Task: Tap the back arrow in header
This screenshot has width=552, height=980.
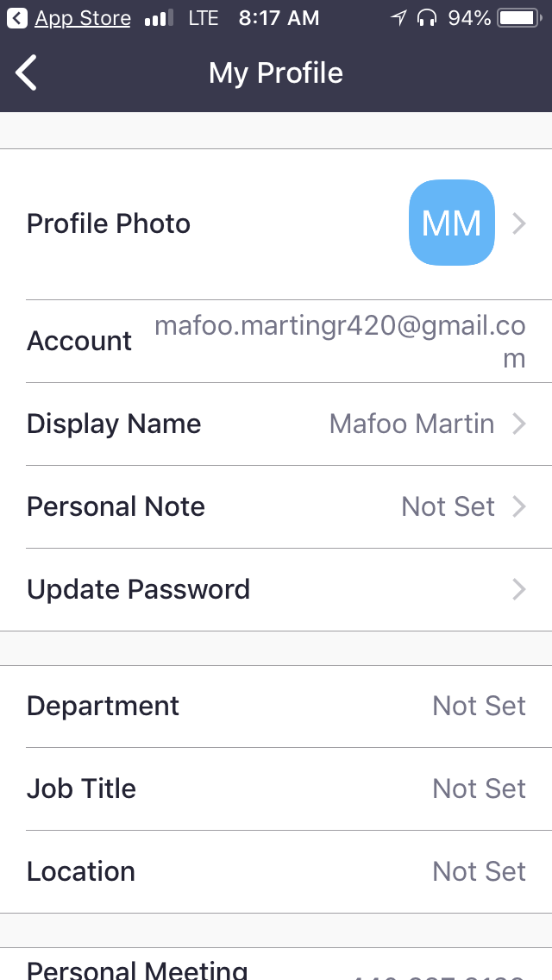Action: tap(27, 73)
